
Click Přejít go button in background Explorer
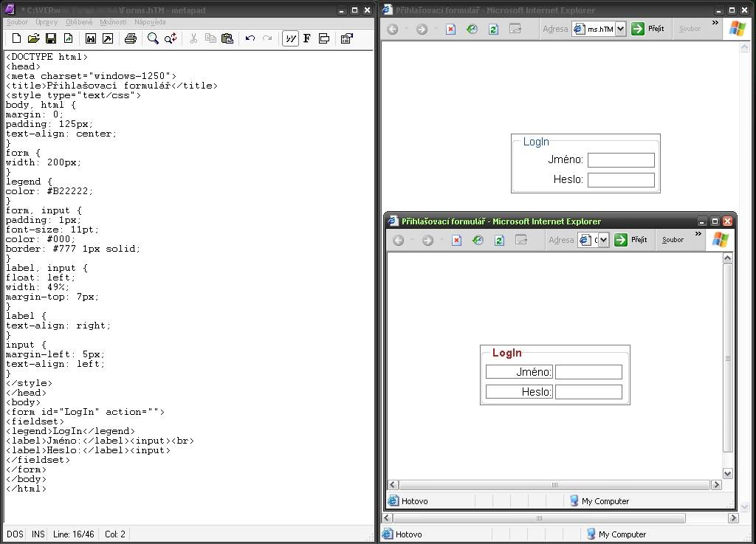click(647, 29)
